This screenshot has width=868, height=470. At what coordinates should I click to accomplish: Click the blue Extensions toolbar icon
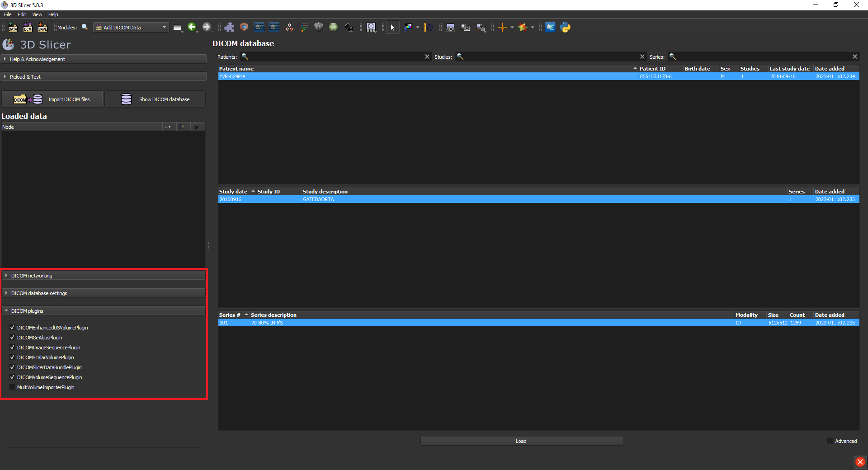[550, 27]
